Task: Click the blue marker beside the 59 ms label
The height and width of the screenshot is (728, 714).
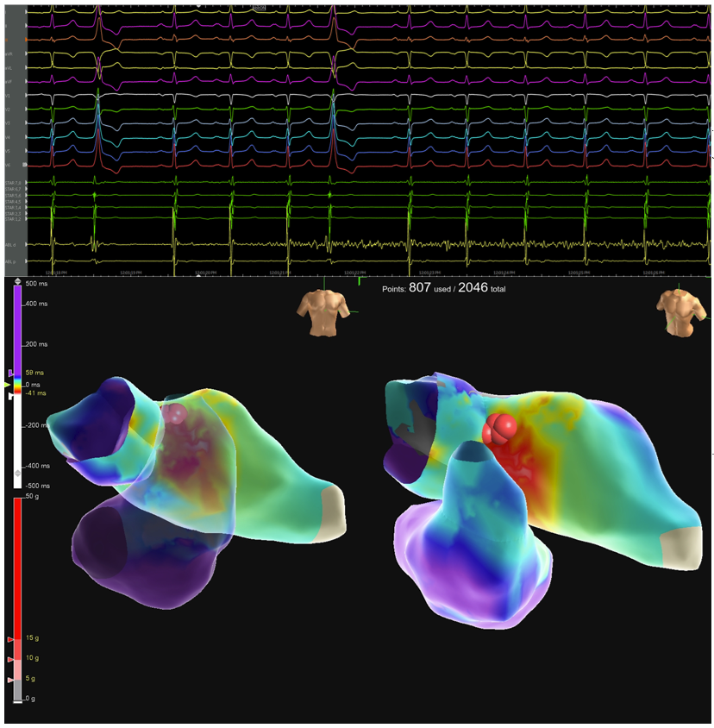Action: point(10,373)
